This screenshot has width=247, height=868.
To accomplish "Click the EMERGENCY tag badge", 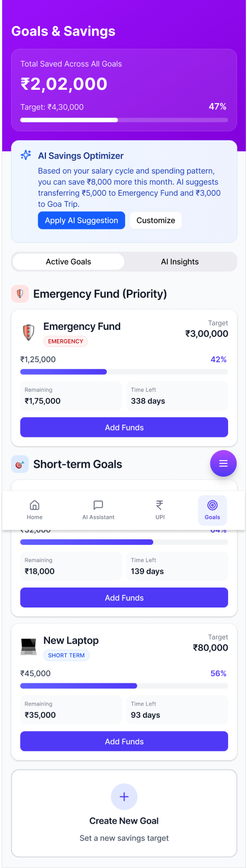I will 65,341.
